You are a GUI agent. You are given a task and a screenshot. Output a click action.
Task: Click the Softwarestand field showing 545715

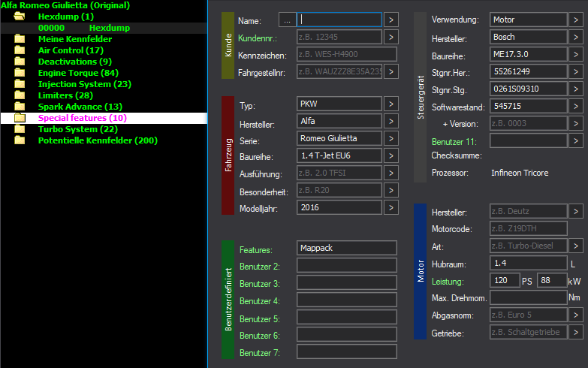pos(529,106)
